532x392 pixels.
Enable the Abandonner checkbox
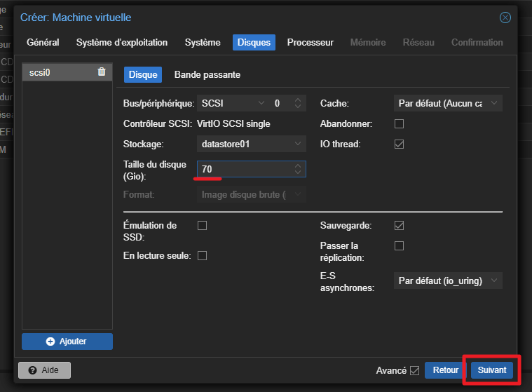pos(399,123)
